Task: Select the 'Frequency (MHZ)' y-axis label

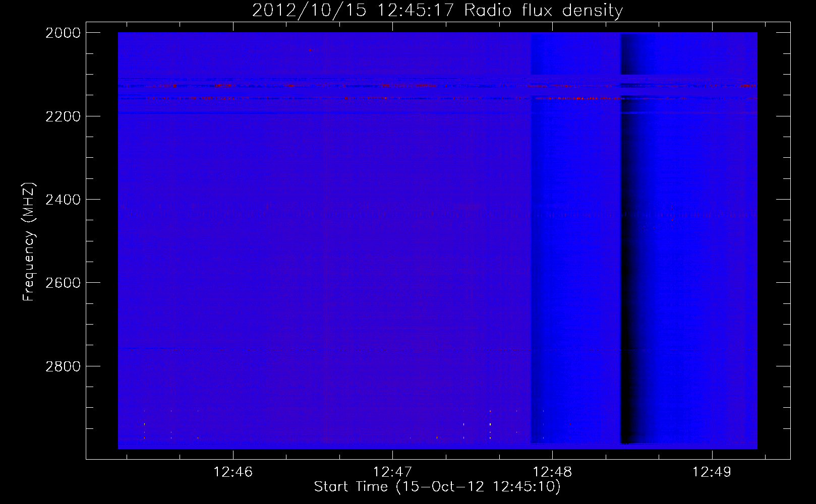Action: [x=29, y=242]
